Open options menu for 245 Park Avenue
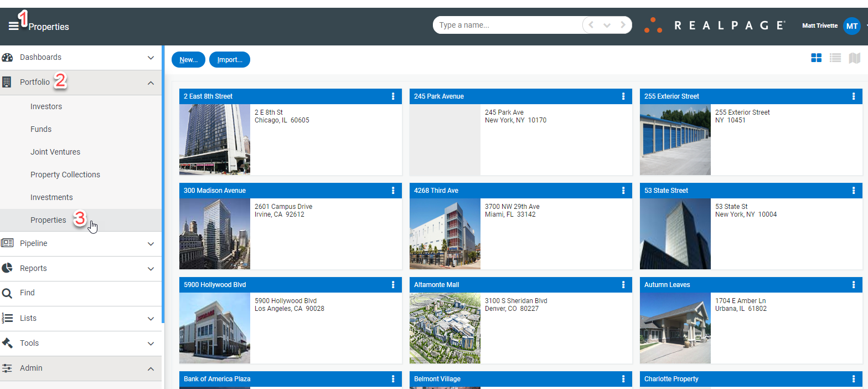The image size is (868, 389). pos(623,96)
